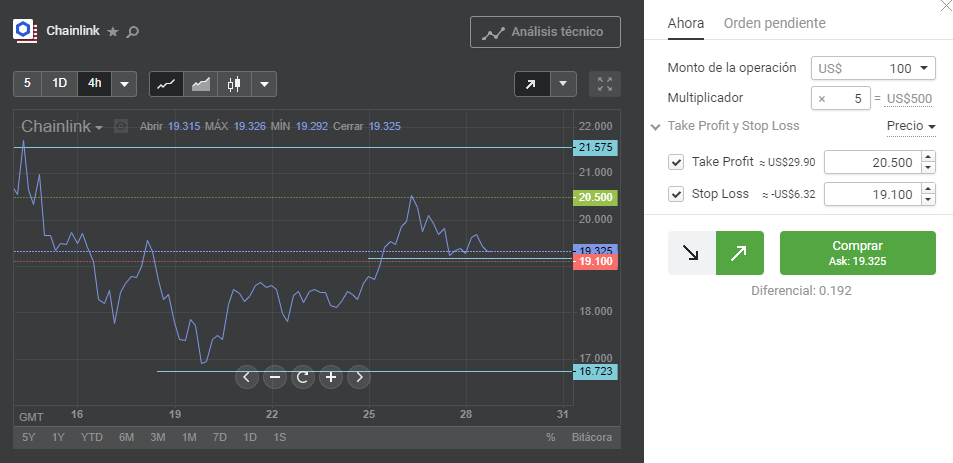Open drawing tools dropdown

563,84
